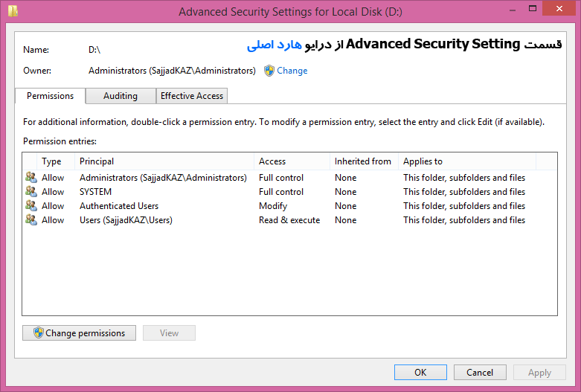This screenshot has height=392, width=581.
Task: Switch to the Auditing tab
Action: 121,96
